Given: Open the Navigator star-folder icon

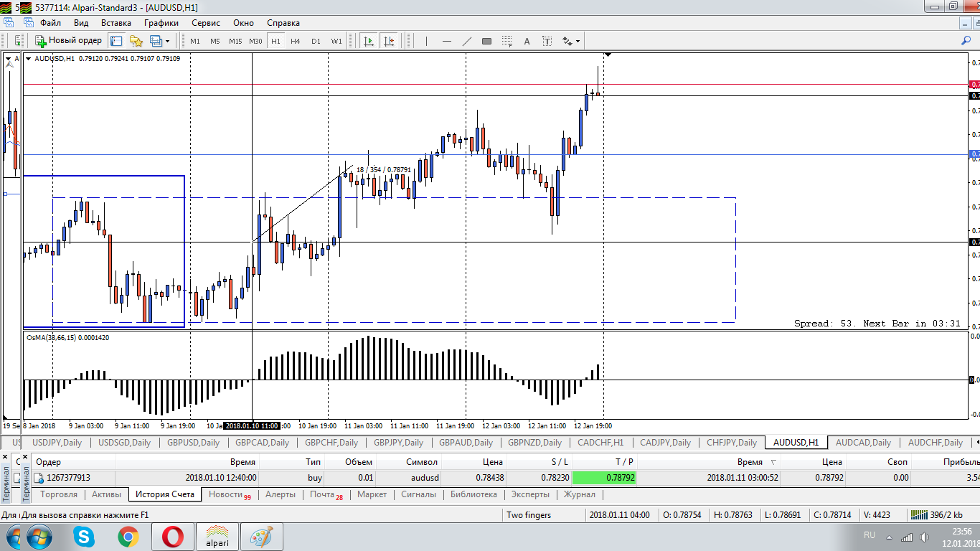Looking at the screenshot, I should click(x=136, y=41).
